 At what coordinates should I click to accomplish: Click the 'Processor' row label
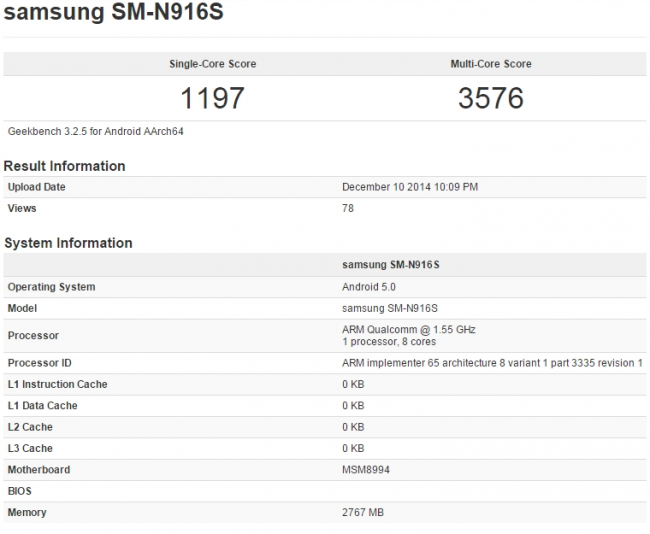click(33, 335)
